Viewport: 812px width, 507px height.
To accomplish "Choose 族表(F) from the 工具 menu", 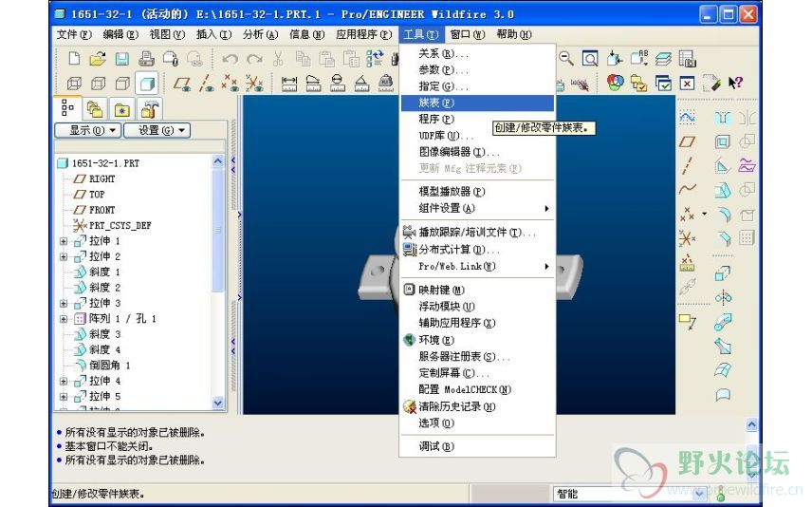I will click(477, 103).
